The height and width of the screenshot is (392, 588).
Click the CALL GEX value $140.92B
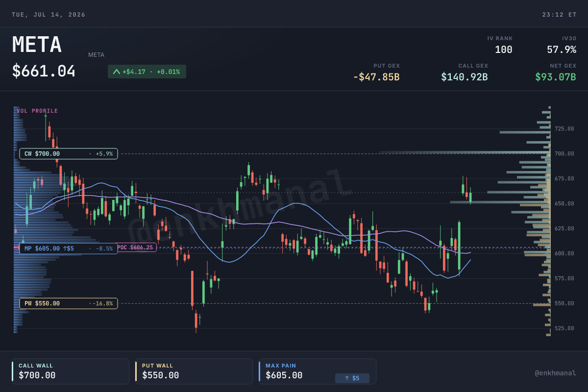coord(465,77)
